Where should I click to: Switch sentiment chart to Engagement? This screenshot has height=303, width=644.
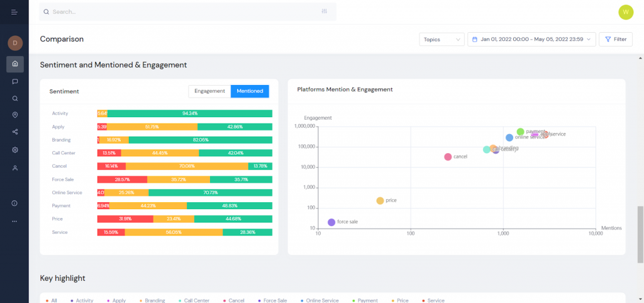coord(209,91)
